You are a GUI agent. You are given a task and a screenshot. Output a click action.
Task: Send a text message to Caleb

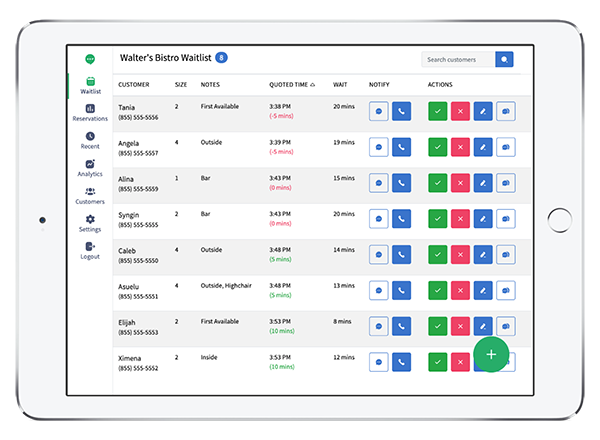point(379,255)
